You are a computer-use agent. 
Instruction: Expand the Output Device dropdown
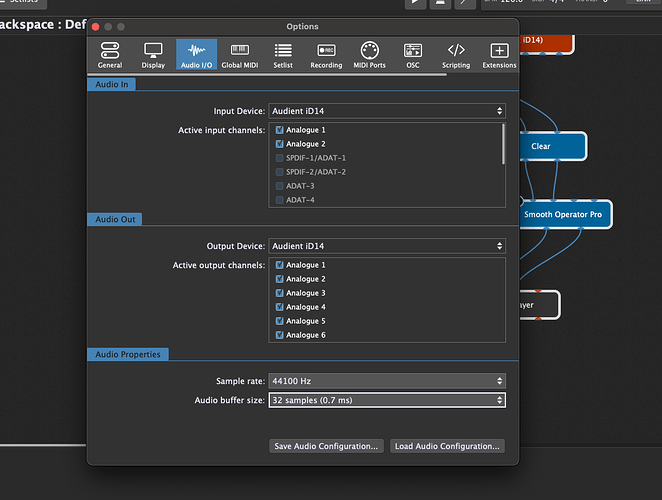pyautogui.click(x=386, y=246)
